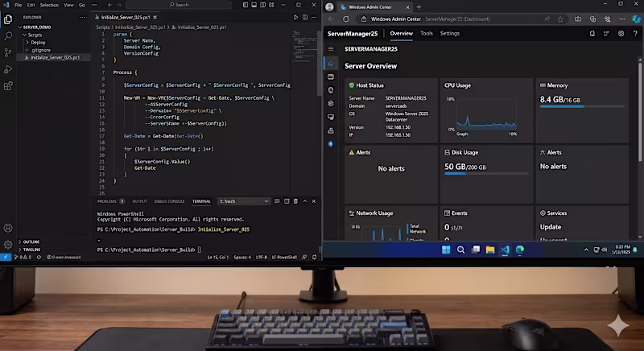644x351 pixels.
Task: Open the View menu in VS Code
Action: tap(68, 5)
